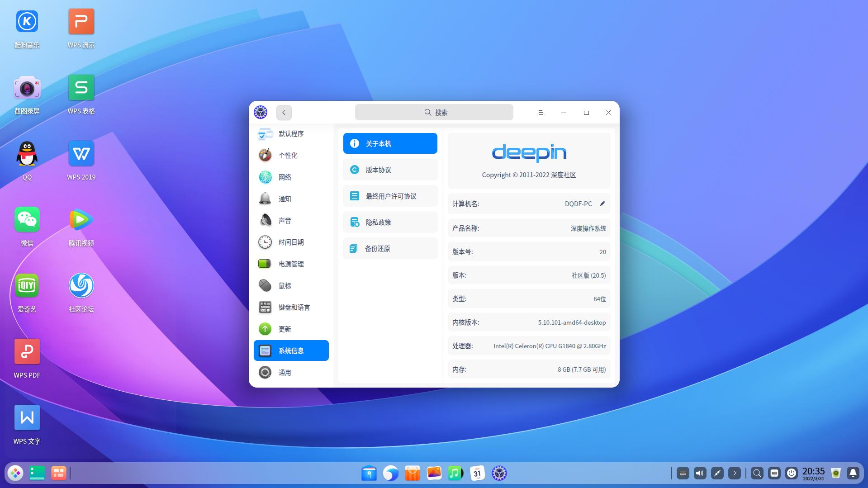Open 时间日期 date and time settings
The image size is (868, 488).
[x=291, y=242]
